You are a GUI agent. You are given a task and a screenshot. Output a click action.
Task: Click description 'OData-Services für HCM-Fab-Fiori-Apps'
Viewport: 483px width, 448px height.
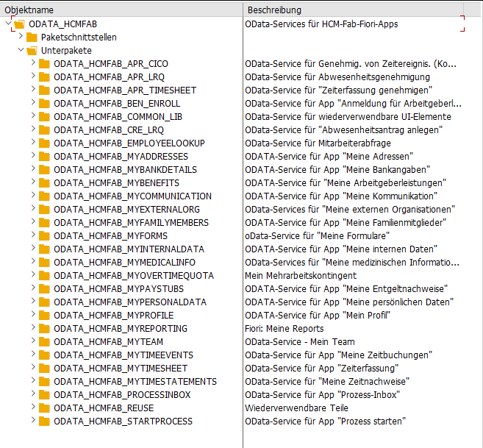321,24
